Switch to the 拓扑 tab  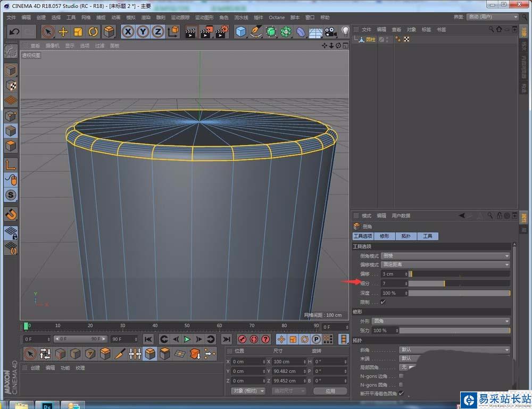coord(406,236)
